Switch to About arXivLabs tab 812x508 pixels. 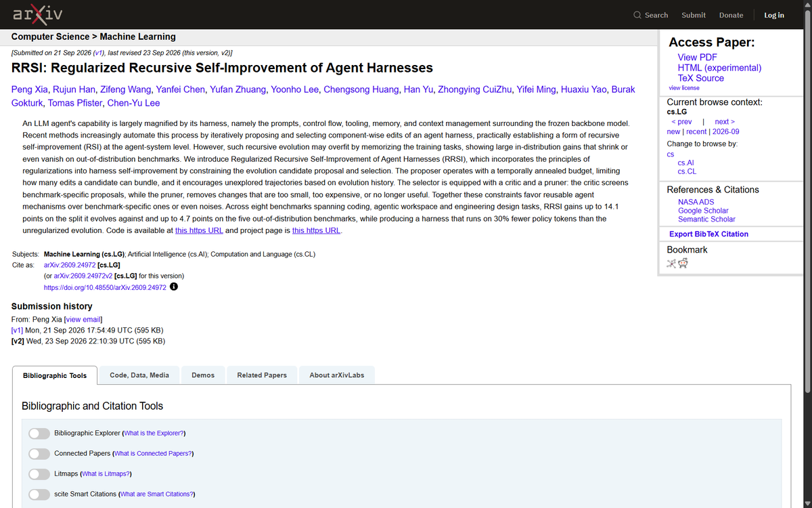(336, 375)
